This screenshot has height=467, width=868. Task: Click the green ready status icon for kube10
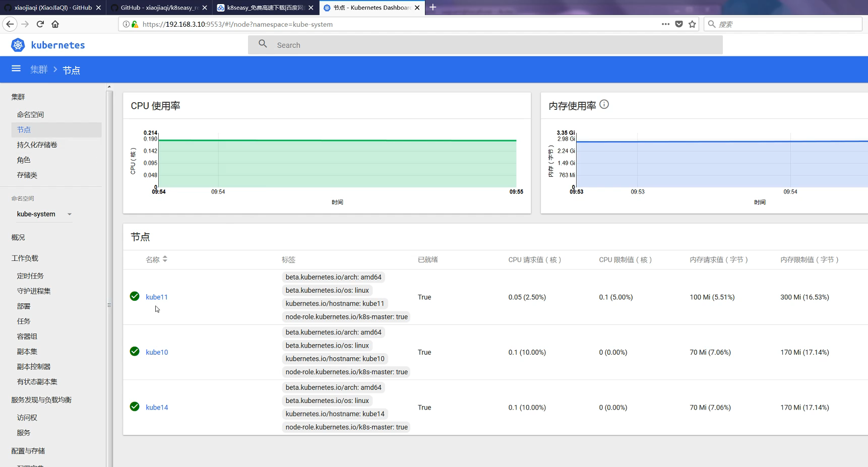point(135,351)
